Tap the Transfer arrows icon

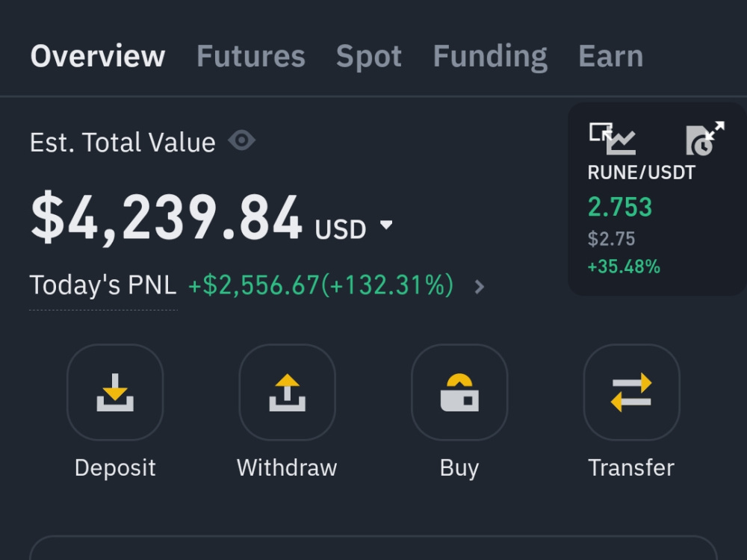632,392
